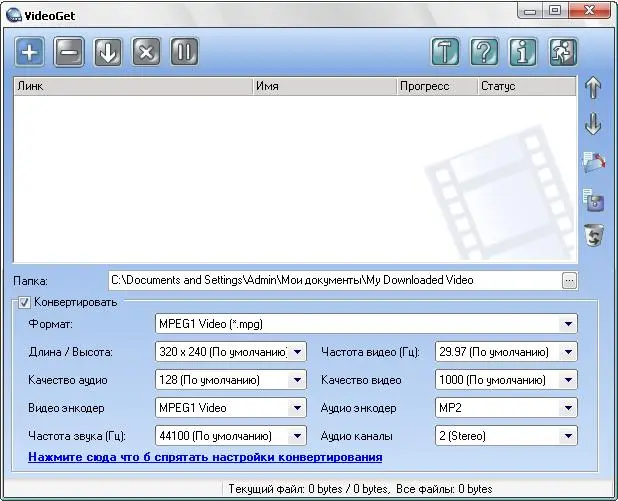Image resolution: width=618 pixels, height=501 pixels.
Task: Open about info with the i icon
Action: click(x=523, y=52)
